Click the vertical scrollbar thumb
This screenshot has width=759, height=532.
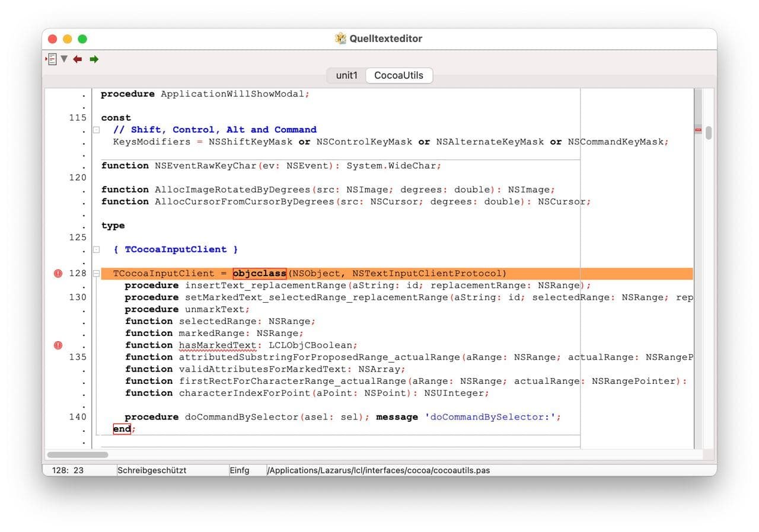[x=709, y=133]
